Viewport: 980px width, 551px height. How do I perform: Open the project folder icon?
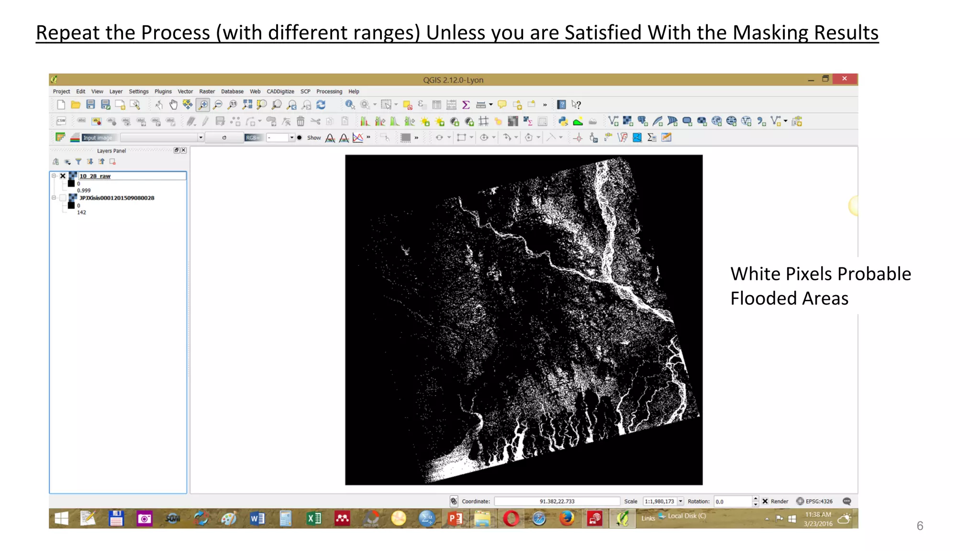point(76,105)
